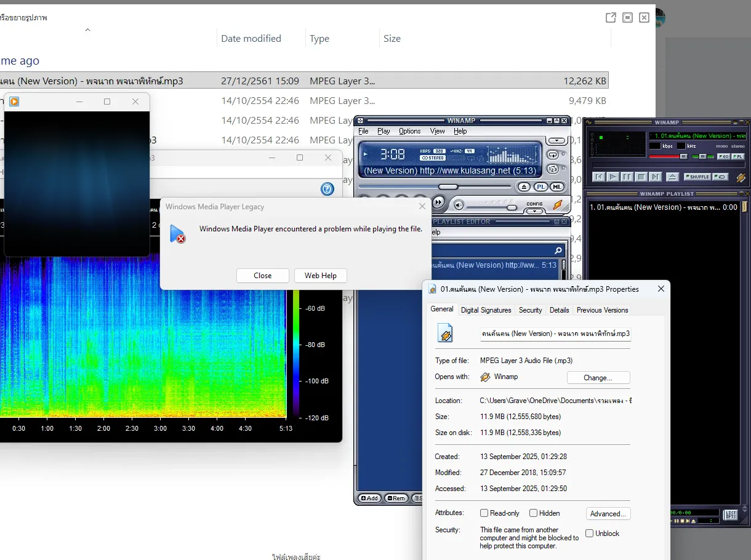The image size is (751, 560).
Task: Click the classic Winamp lightning bolt icon
Action: click(x=741, y=177)
